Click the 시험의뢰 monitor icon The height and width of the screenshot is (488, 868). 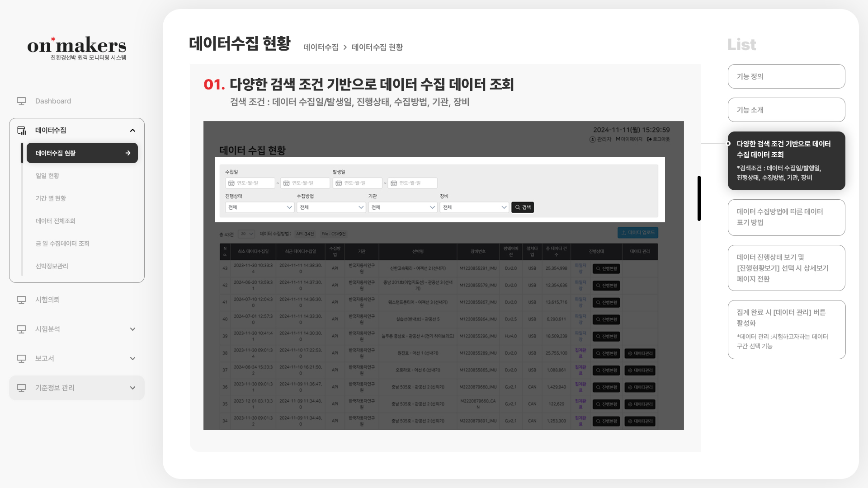point(21,300)
